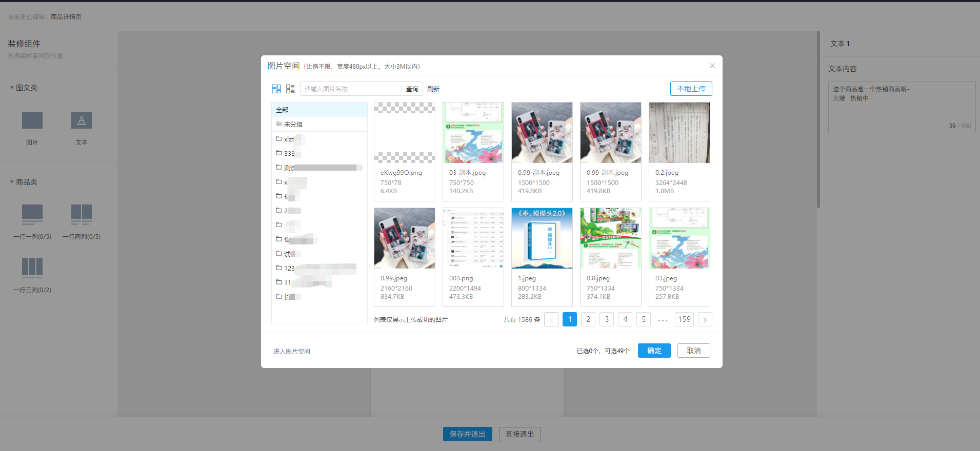Open the 333 folder

click(x=319, y=153)
